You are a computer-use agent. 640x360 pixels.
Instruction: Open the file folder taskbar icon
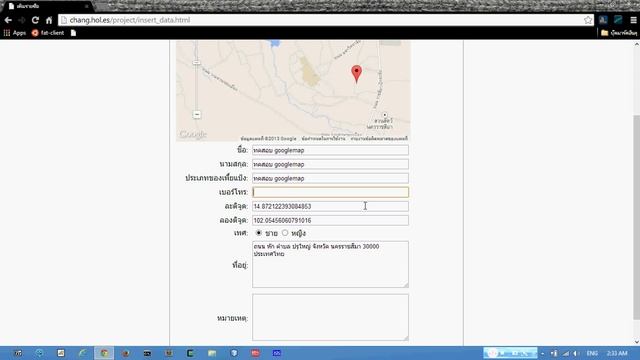pos(212,353)
